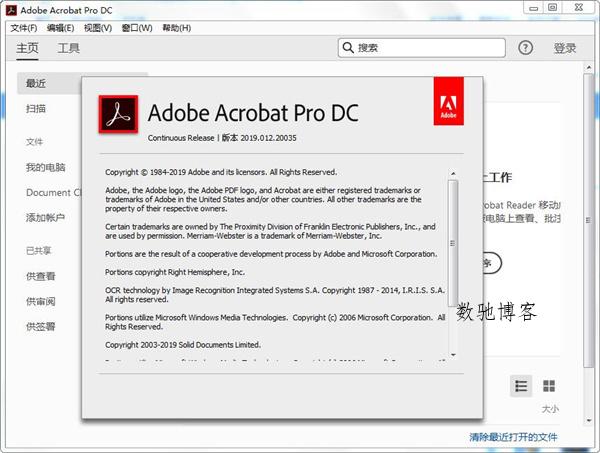Switch to list view icon
Screen dimensions: 600x453
(521, 386)
